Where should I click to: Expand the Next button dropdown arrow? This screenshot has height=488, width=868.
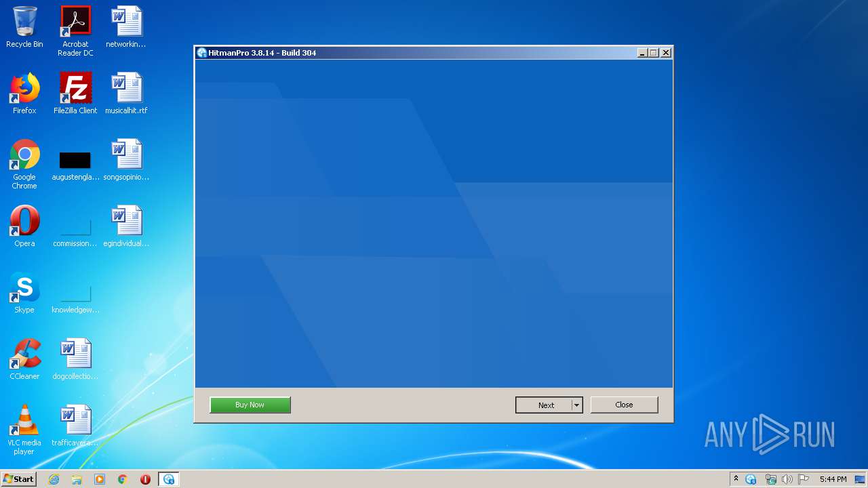tap(576, 405)
